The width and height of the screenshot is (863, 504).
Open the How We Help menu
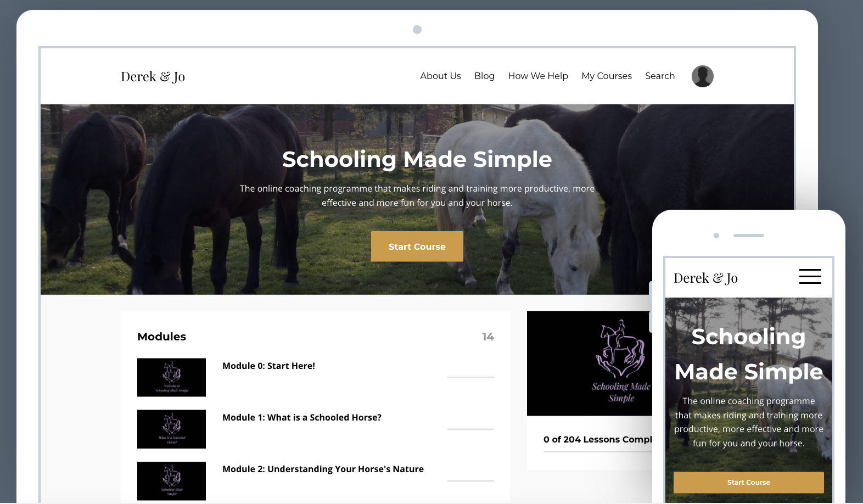tap(538, 76)
